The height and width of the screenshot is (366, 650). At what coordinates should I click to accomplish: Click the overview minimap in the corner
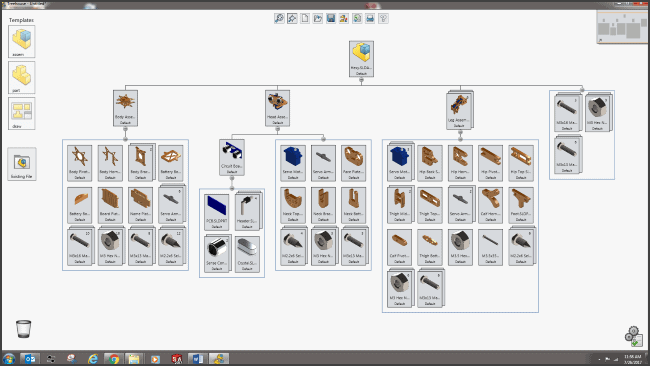tap(623, 27)
